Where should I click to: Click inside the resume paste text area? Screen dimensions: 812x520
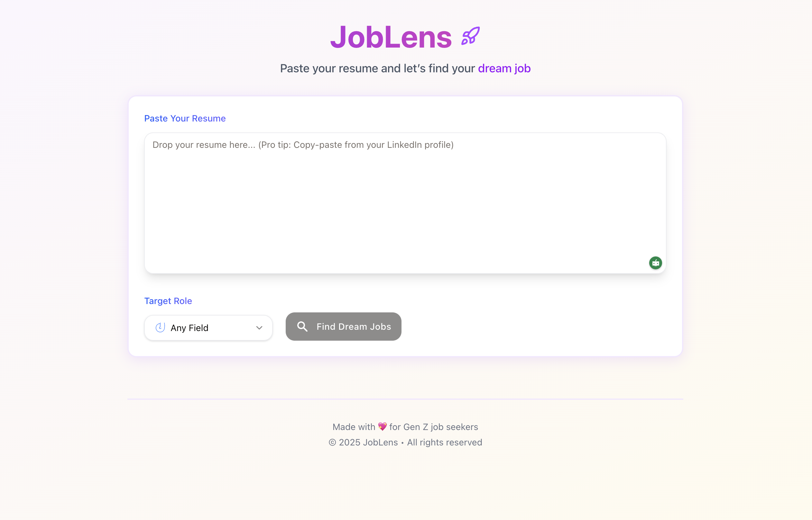(x=405, y=202)
